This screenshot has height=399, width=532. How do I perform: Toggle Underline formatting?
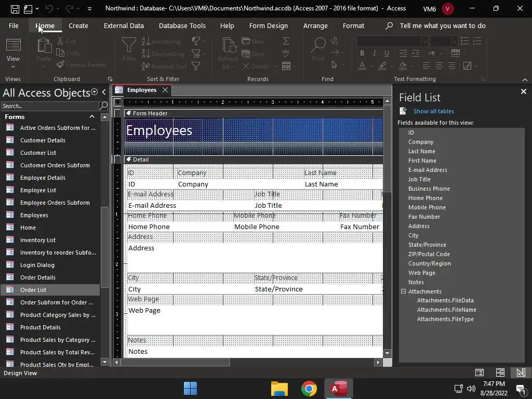click(387, 54)
